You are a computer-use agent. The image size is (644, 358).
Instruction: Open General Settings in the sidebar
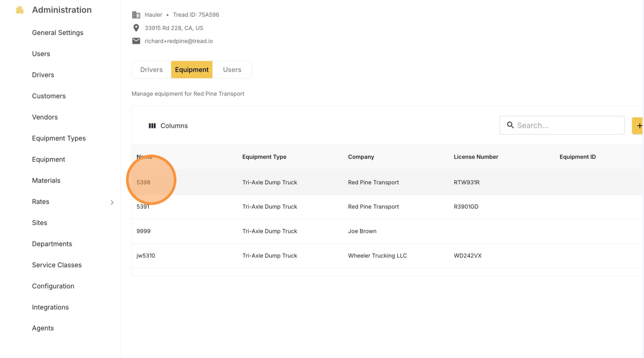pyautogui.click(x=57, y=32)
